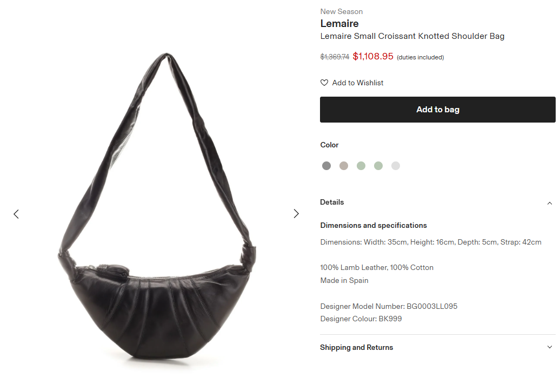The image size is (560, 392).
Task: Open the Shipping and Returns section
Action: pos(437,347)
